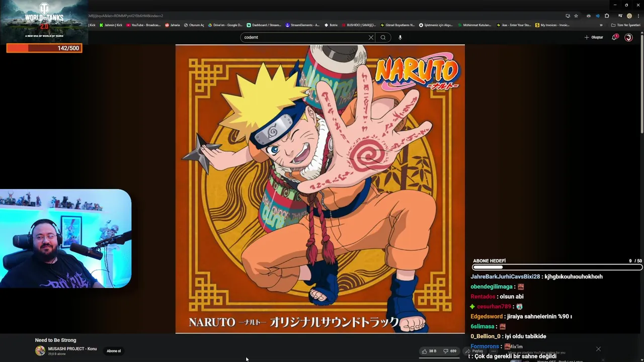Click chat username JahreBarkJurhiCavsBixi28
Viewport: 644px width, 362px height.
tap(505, 277)
